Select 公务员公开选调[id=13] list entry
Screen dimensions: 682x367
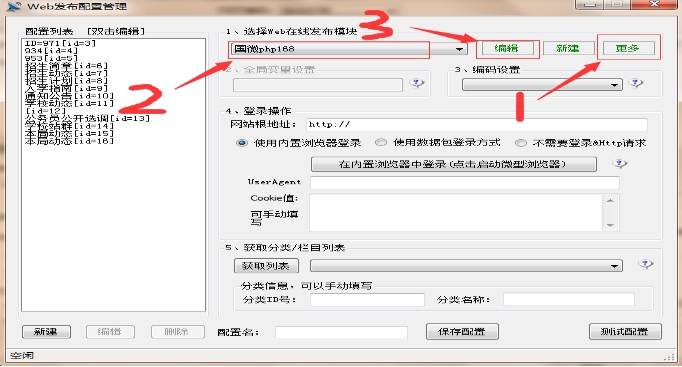[87, 118]
